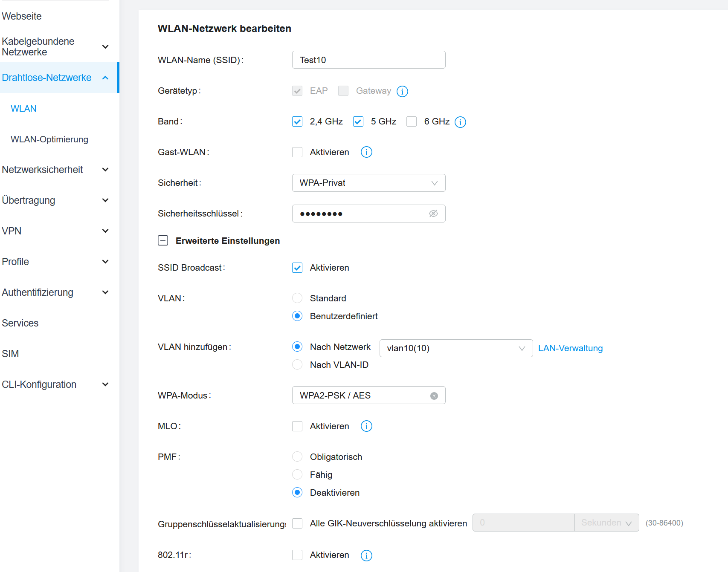This screenshot has width=728, height=572.
Task: Follow the LAN-Verwaltung link
Action: (570, 348)
